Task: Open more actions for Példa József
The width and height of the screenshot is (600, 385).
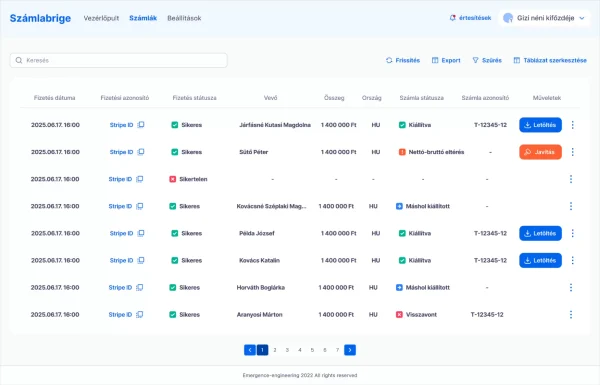Action: (x=572, y=233)
